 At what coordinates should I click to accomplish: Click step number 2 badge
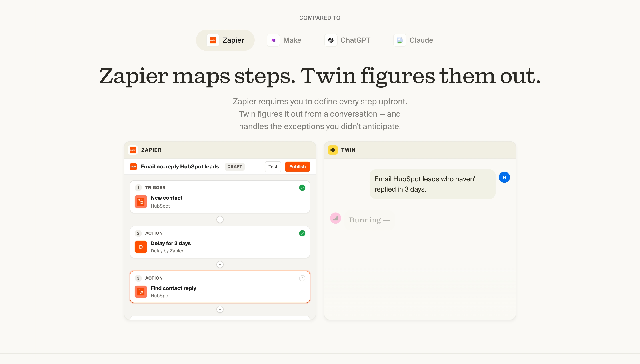pos(138,233)
